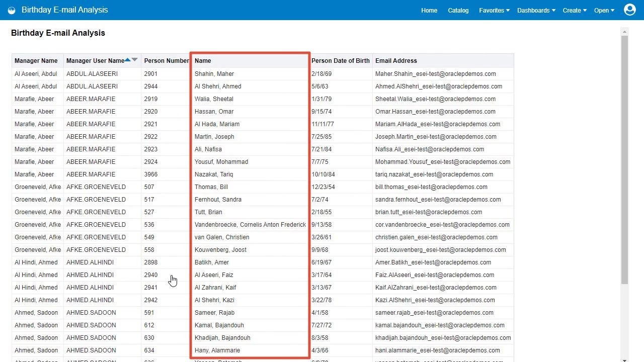Open the user profile avatar menu
The width and height of the screenshot is (644, 362).
click(630, 10)
